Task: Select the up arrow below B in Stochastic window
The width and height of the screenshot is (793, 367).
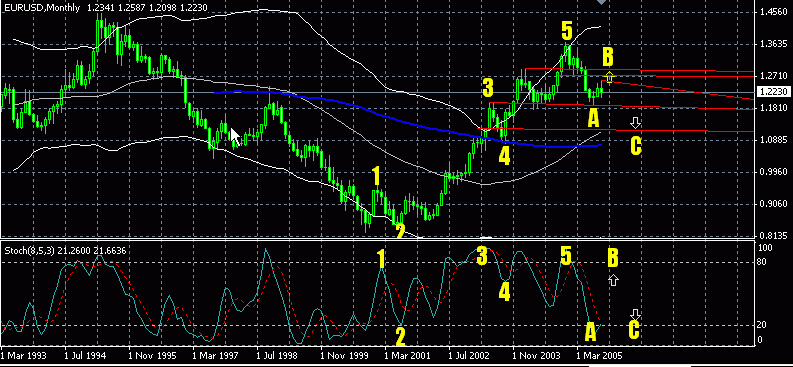Action: pos(613,280)
